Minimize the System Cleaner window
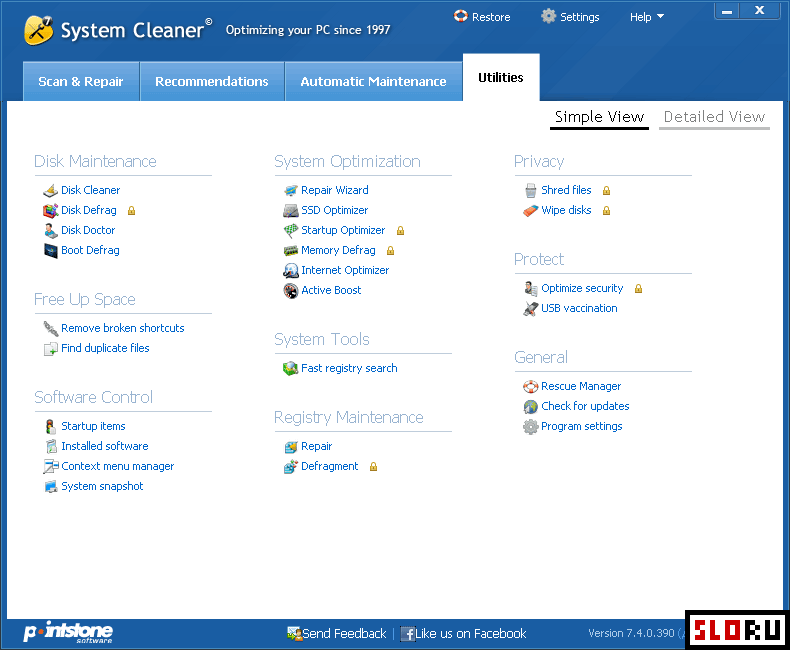Viewport: 790px width, 650px height. (x=727, y=11)
